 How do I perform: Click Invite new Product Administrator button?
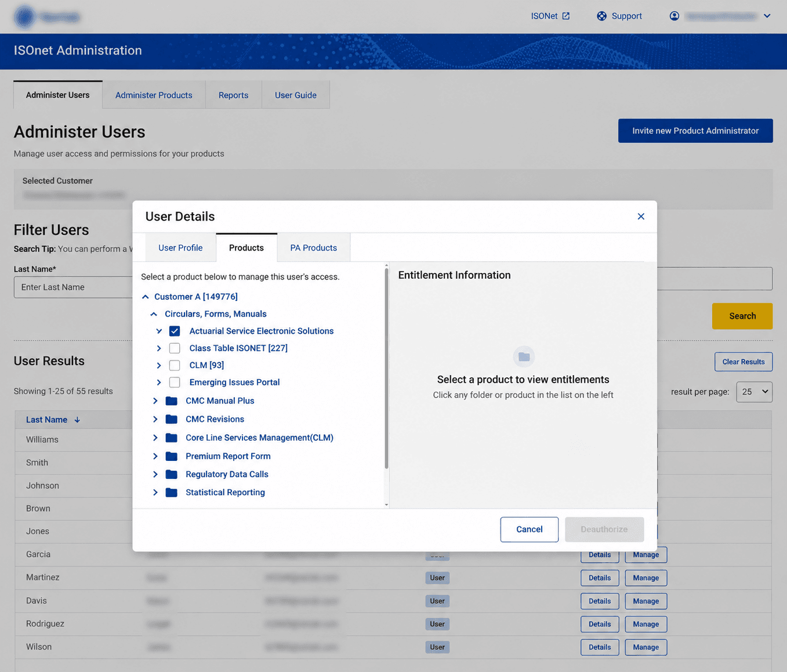point(695,130)
